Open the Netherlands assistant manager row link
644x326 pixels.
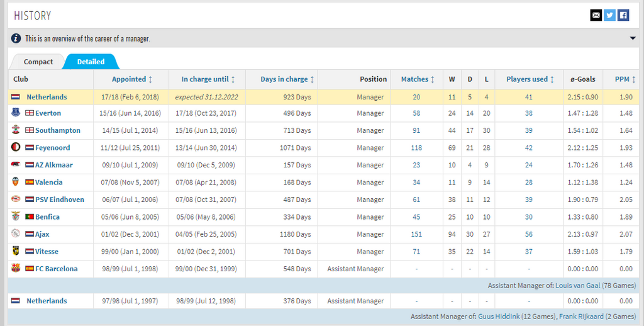click(47, 301)
